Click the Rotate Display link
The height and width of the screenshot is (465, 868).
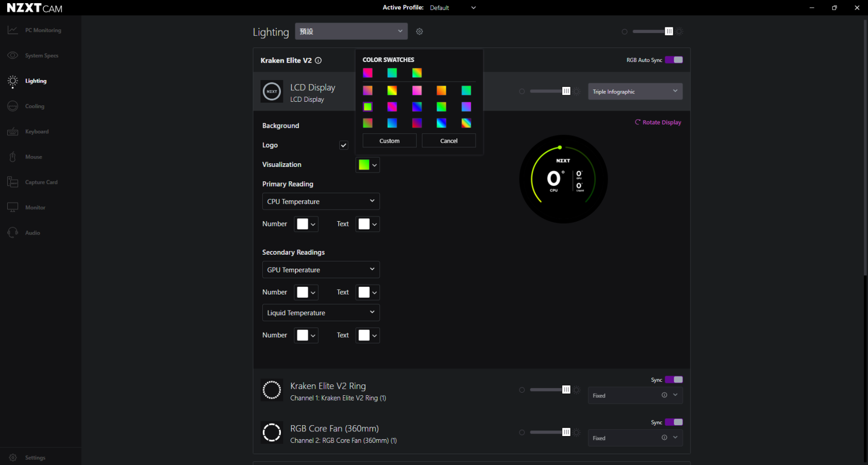[658, 122]
